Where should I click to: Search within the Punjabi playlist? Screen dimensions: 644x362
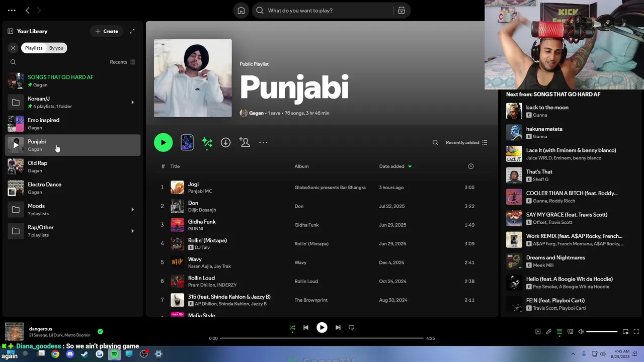coord(435,143)
